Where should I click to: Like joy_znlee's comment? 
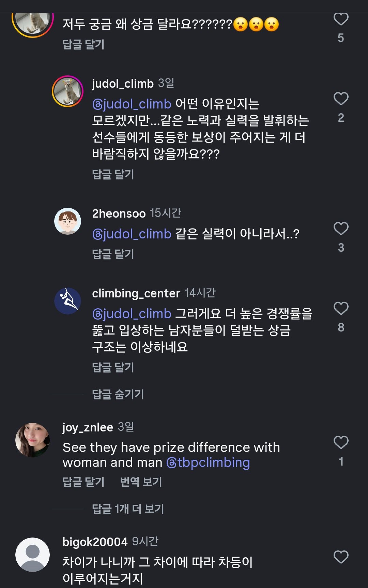point(341,443)
